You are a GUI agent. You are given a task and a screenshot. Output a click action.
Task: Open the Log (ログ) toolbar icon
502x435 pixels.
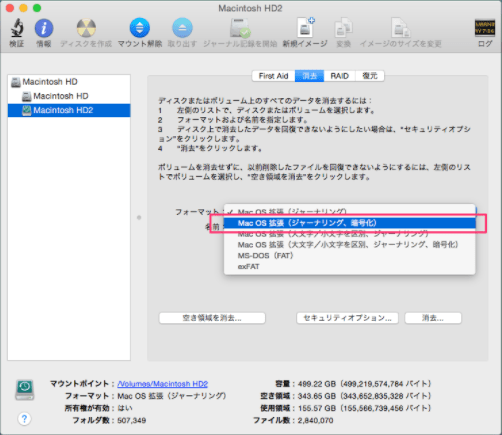[x=484, y=28]
